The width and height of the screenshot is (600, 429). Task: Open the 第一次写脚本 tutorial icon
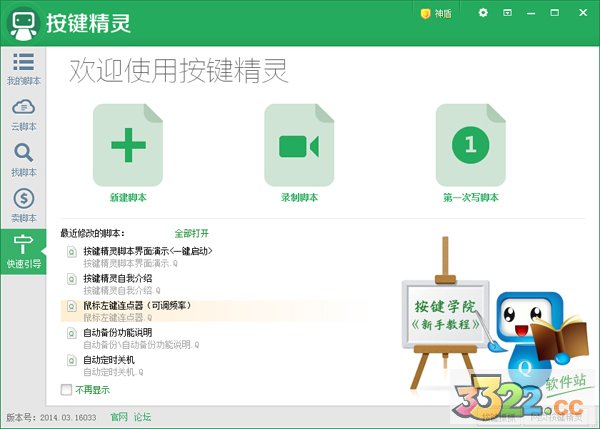[x=470, y=145]
